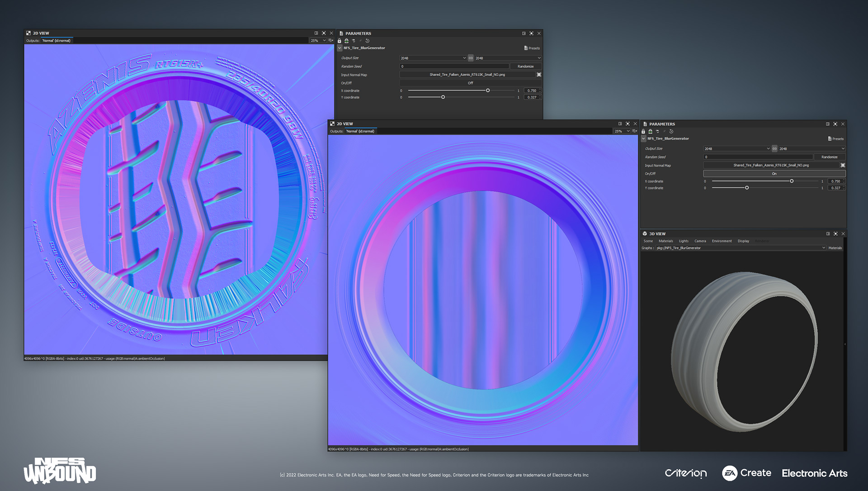The height and width of the screenshot is (491, 868).
Task: Click stepper arrows on X coordinate 0.750, upper-left panel
Action: point(540,91)
